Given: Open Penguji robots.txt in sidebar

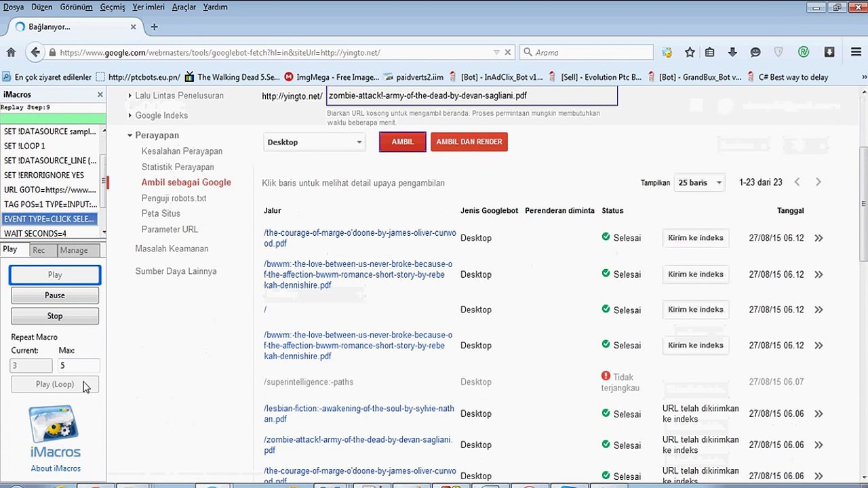Looking at the screenshot, I should [174, 198].
